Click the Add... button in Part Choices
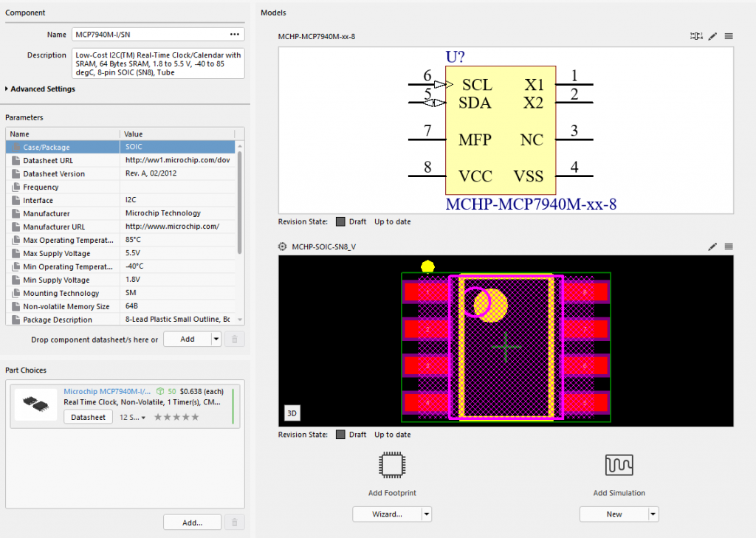 (x=193, y=522)
